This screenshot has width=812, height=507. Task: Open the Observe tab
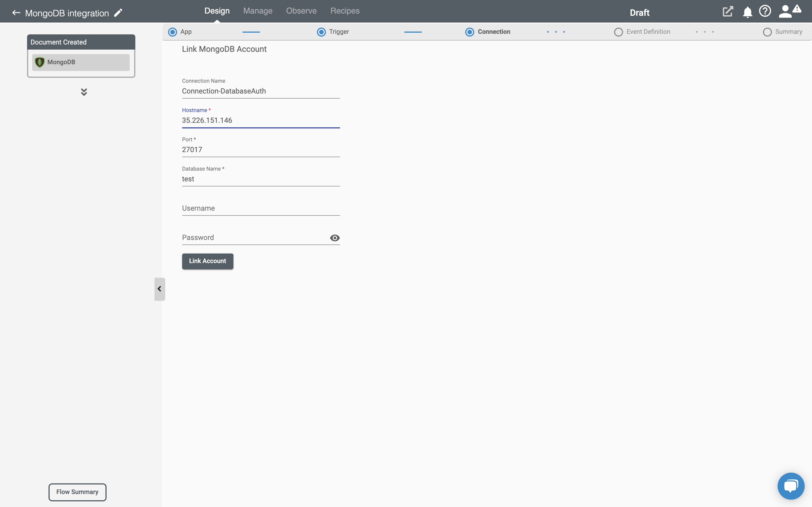(x=301, y=10)
